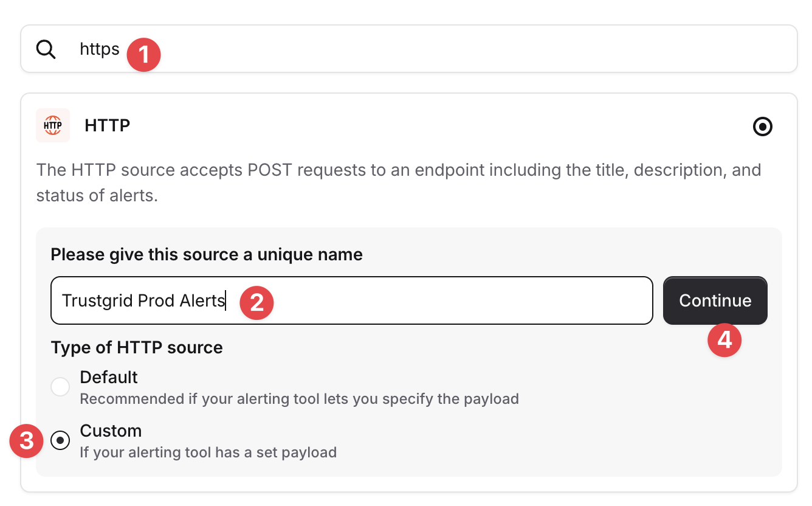The height and width of the screenshot is (506, 812).
Task: Click the Custom option label
Action: [x=111, y=431]
